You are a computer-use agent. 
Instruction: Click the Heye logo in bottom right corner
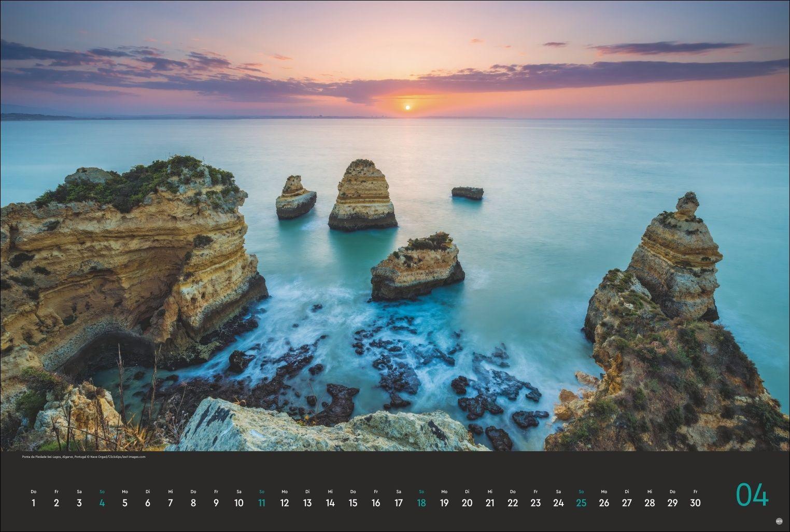[779, 521]
